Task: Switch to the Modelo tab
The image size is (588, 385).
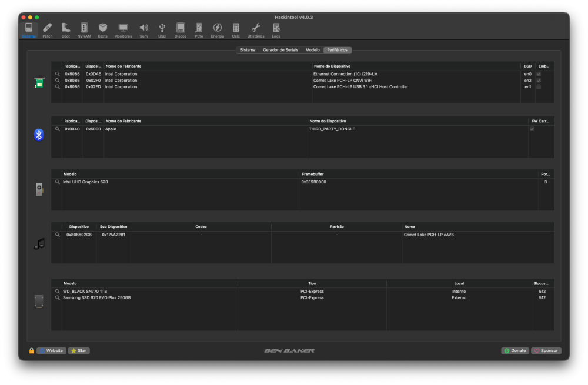Action: pyautogui.click(x=312, y=50)
